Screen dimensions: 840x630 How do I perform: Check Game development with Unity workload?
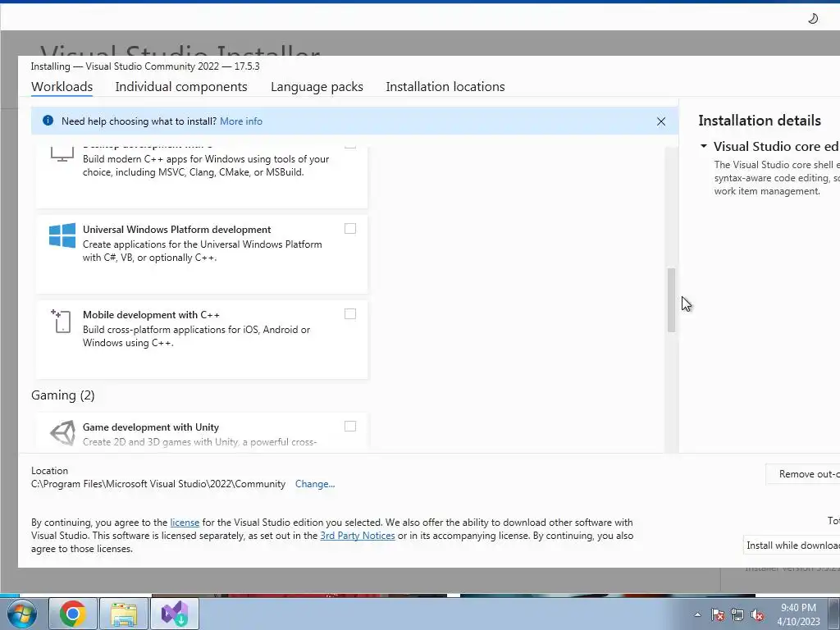coord(349,427)
